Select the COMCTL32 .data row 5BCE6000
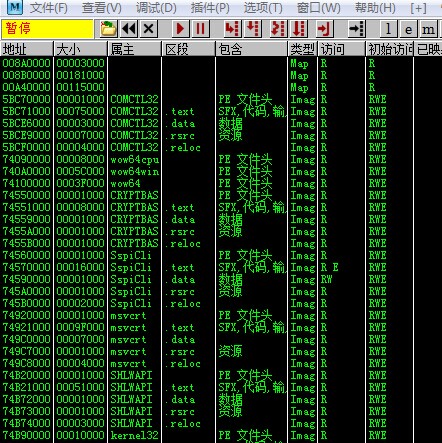The height and width of the screenshot is (443, 442). [221, 123]
